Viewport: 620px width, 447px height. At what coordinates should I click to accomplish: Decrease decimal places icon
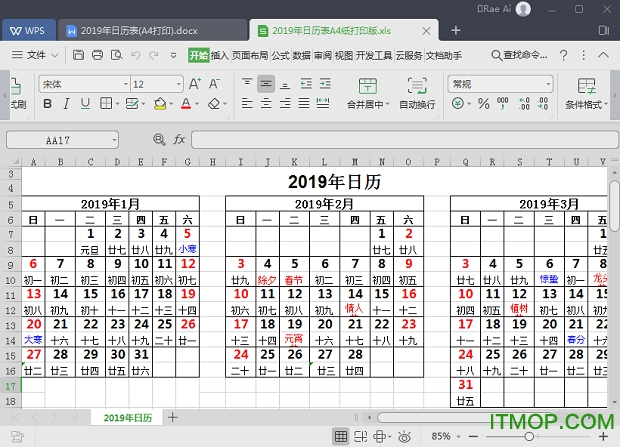click(542, 104)
